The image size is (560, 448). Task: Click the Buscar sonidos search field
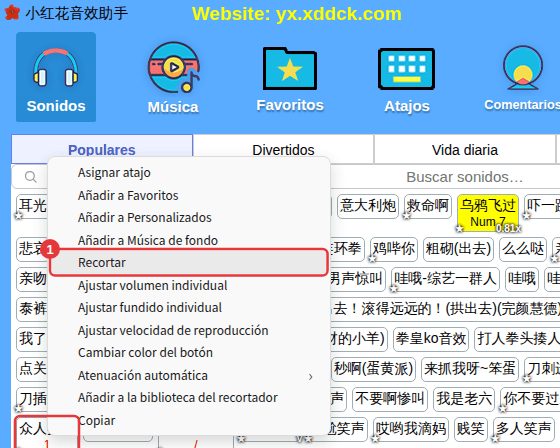click(x=464, y=177)
